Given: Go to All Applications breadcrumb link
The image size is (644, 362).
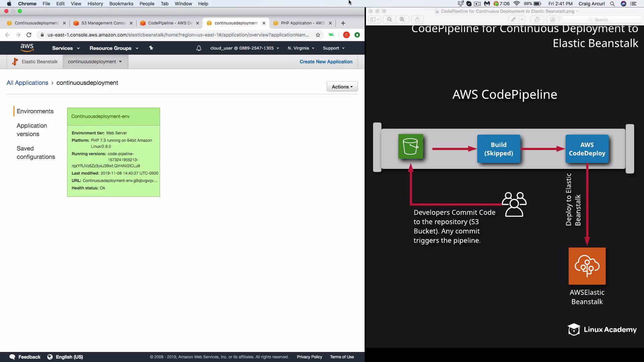Looking at the screenshot, I should pos(28,83).
